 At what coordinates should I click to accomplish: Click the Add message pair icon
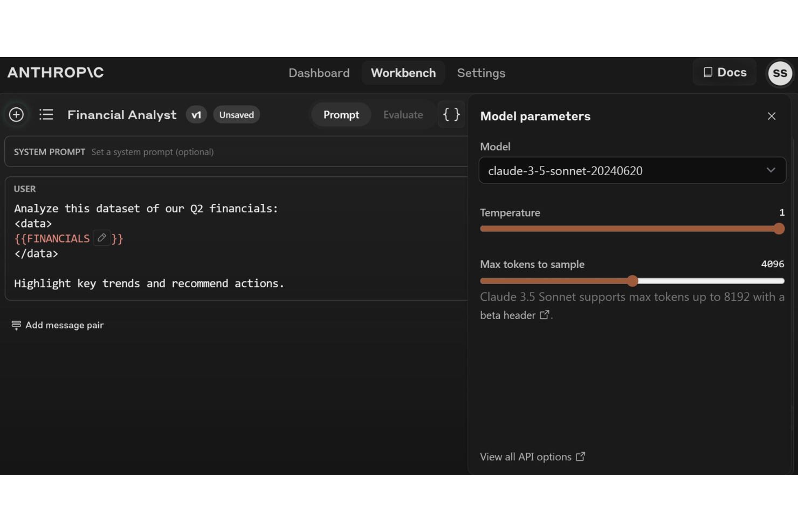click(x=16, y=325)
